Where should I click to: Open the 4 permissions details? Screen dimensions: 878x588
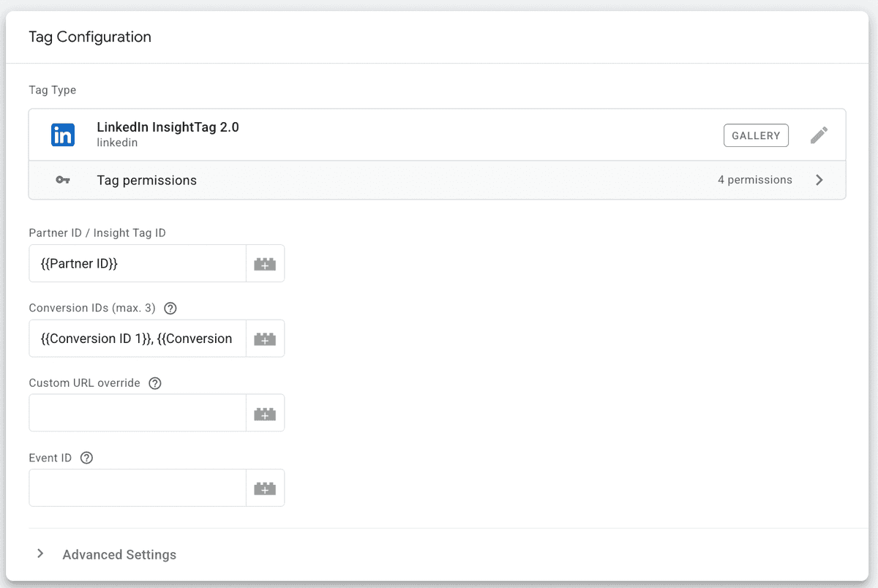point(754,179)
